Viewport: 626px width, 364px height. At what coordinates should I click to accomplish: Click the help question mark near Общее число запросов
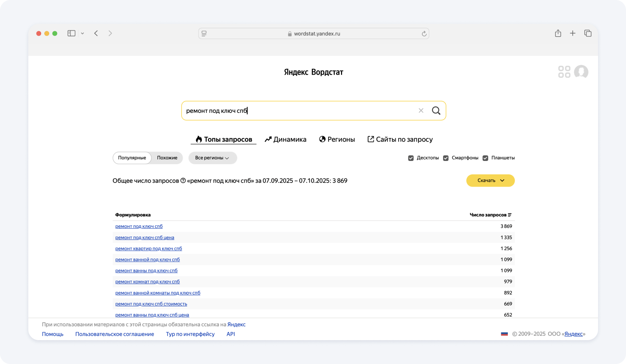(x=183, y=181)
